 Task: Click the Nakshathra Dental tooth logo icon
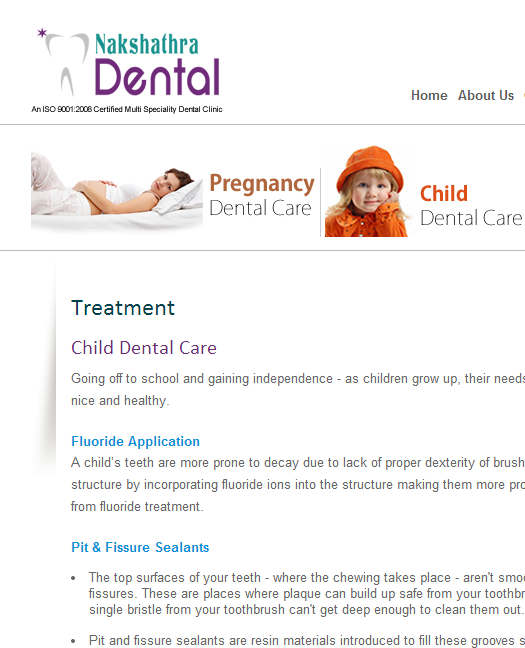click(x=65, y=64)
